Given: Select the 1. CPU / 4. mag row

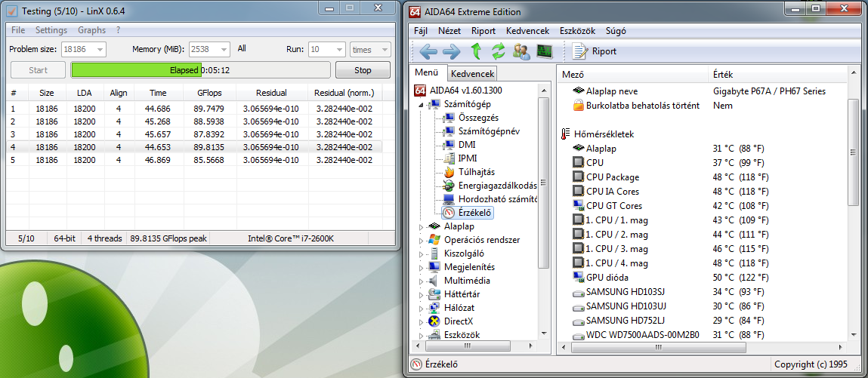Looking at the screenshot, I should click(702, 263).
